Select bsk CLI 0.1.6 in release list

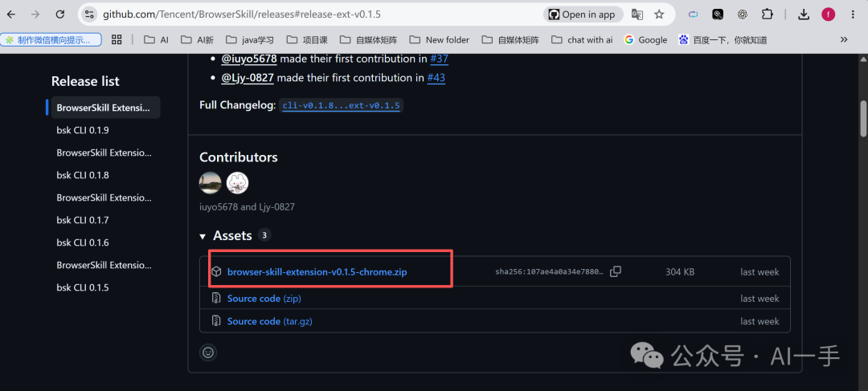pos(83,242)
